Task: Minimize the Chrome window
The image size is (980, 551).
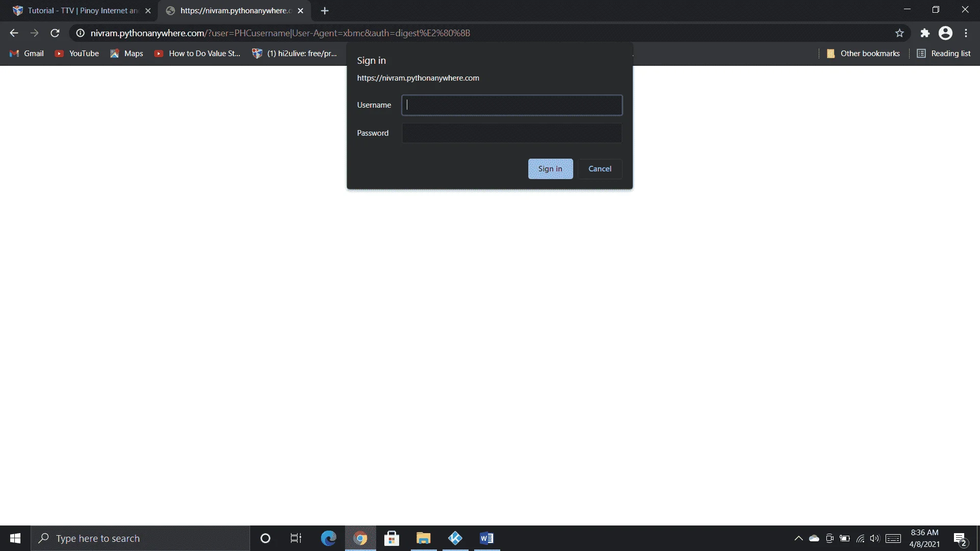Action: coord(907,9)
